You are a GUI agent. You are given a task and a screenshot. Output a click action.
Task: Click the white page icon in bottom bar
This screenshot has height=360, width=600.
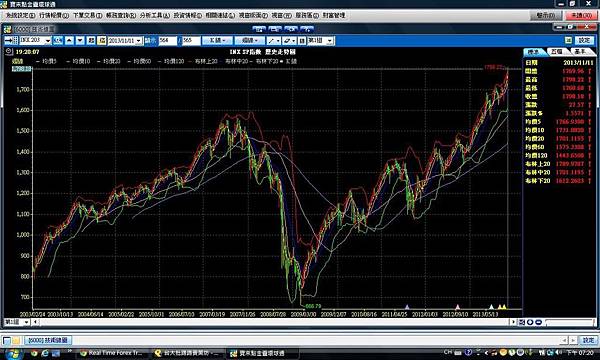(x=7, y=340)
